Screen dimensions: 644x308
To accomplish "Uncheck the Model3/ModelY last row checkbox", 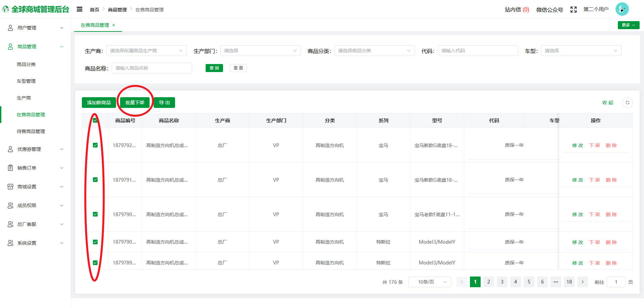I will 95,263.
